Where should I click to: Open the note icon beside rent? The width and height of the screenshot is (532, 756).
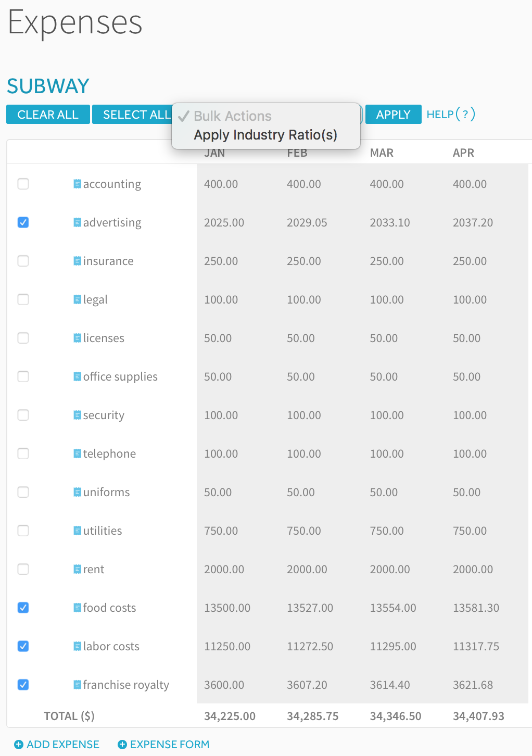[x=77, y=569]
